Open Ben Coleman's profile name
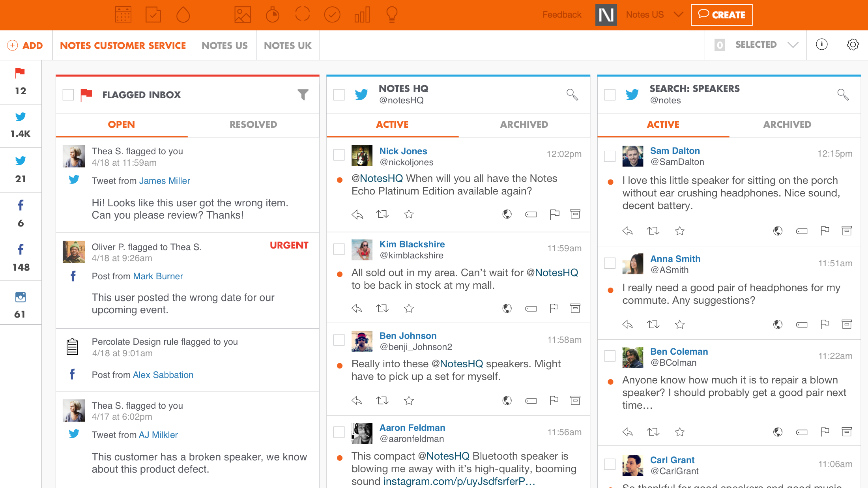 point(679,352)
